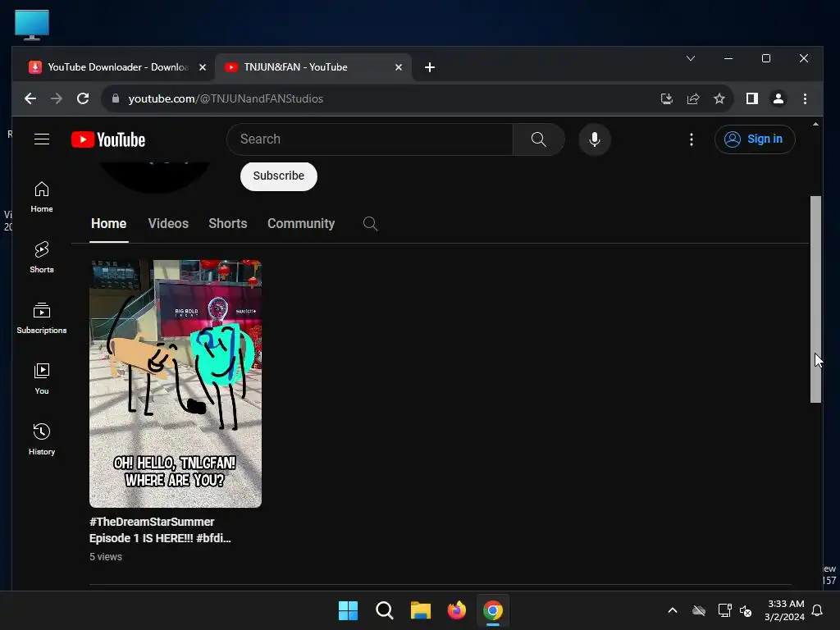The image size is (840, 630).
Task: Open a new browser tab
Action: [x=430, y=67]
